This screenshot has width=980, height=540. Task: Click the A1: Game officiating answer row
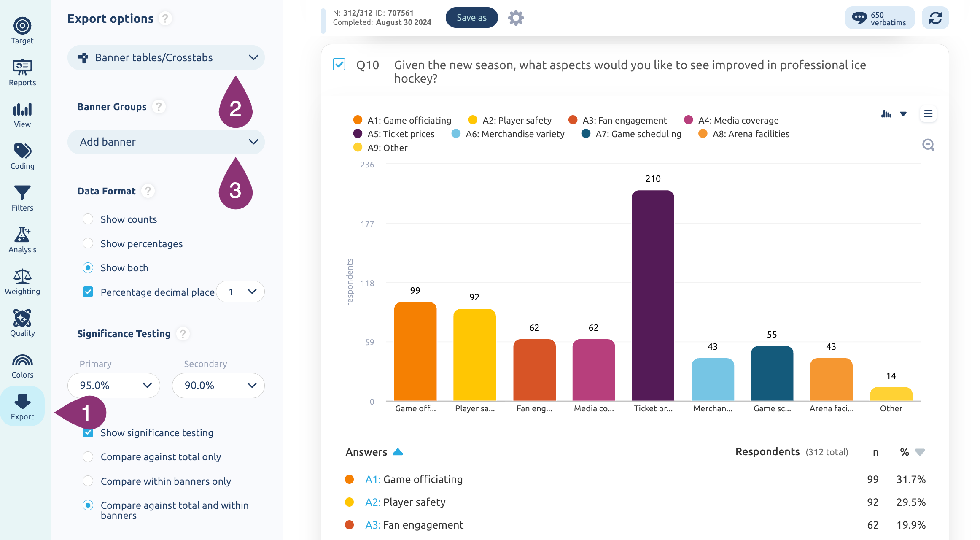(635, 479)
